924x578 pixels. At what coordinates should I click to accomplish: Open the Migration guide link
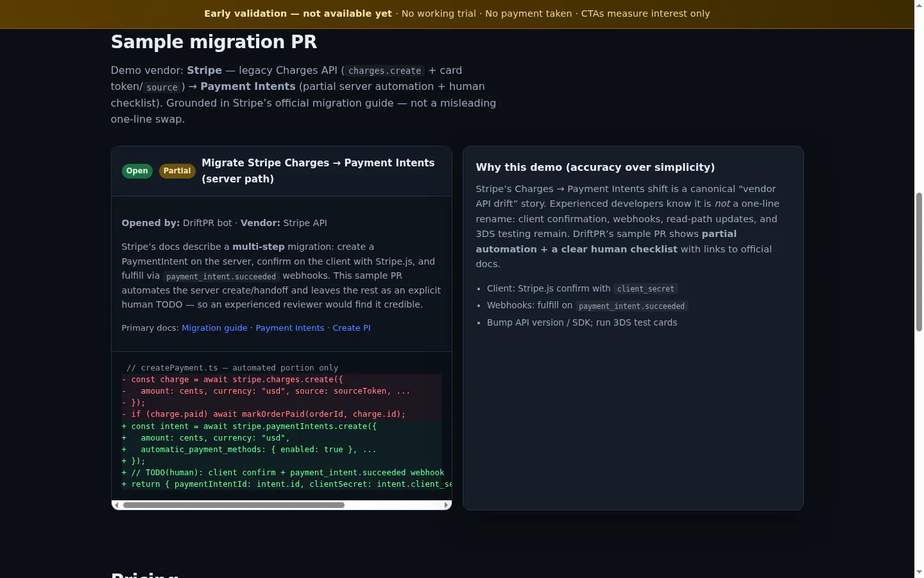214,328
